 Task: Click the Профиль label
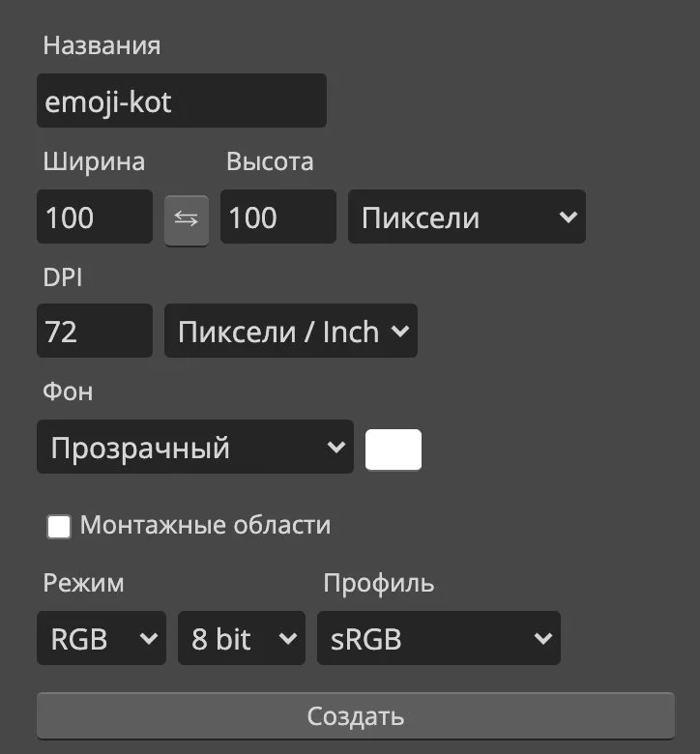click(x=379, y=584)
